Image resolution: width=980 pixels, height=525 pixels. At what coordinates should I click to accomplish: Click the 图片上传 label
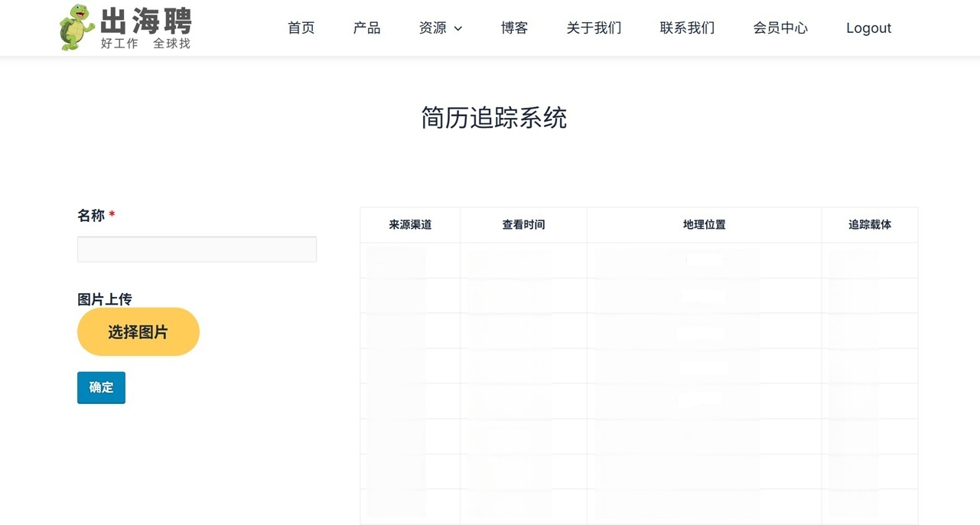(x=105, y=299)
